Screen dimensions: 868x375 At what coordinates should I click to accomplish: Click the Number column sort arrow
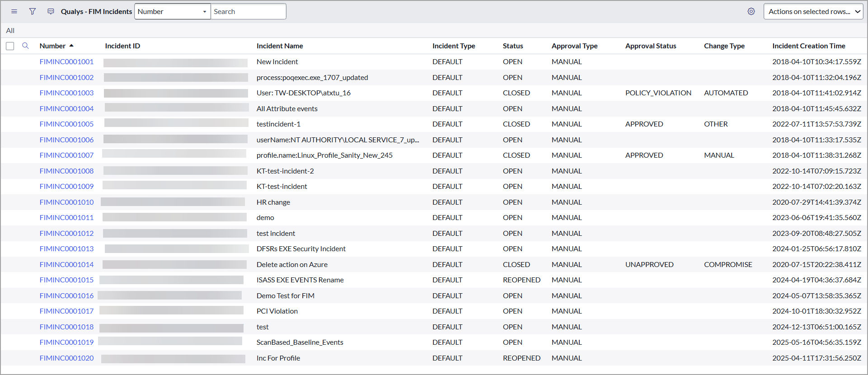pos(71,46)
